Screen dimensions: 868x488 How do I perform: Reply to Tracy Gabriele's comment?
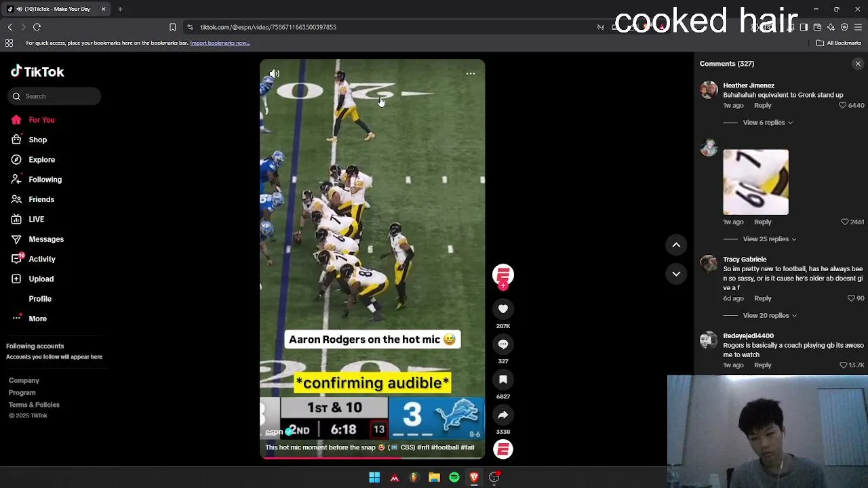tap(763, 299)
